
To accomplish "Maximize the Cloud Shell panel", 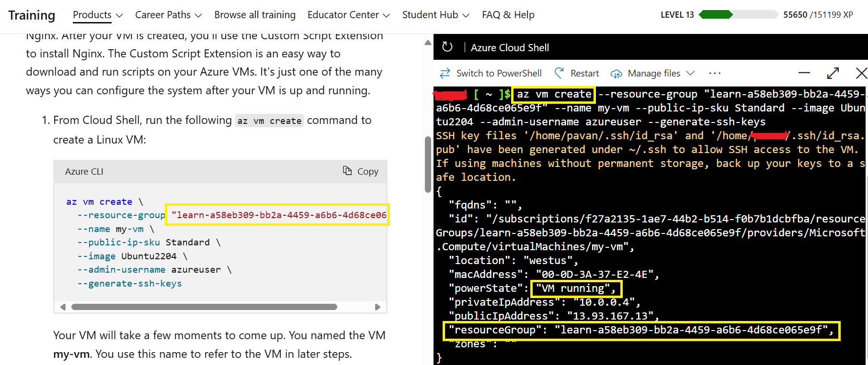I will (x=833, y=73).
